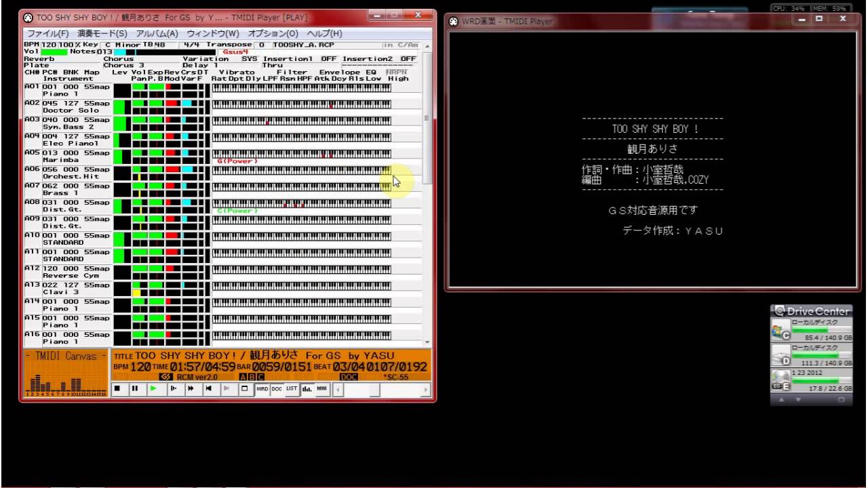This screenshot has height=488, width=868.
Task: Click the greyed NRPN label
Action: pos(397,72)
